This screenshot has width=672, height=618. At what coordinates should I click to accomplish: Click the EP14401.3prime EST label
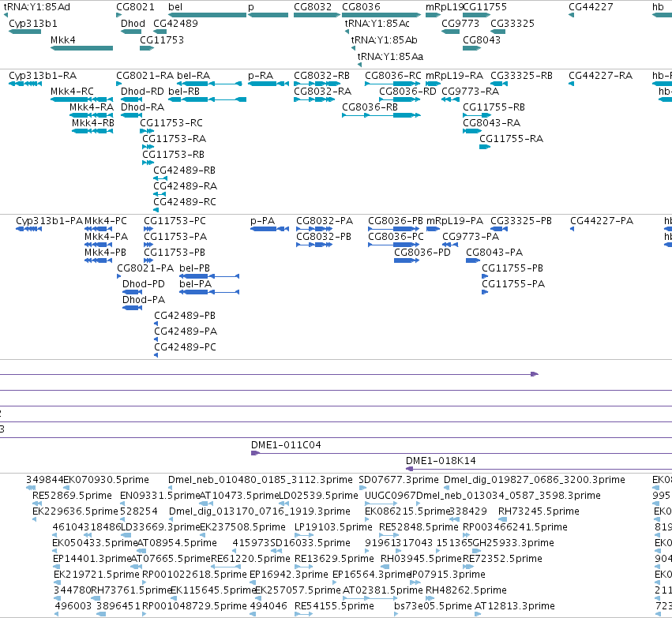[x=92, y=559]
